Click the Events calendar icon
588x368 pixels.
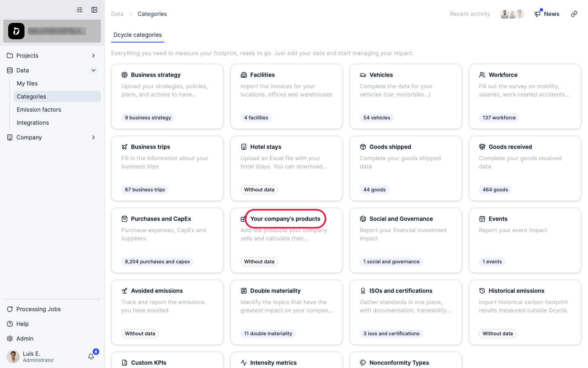[482, 219]
